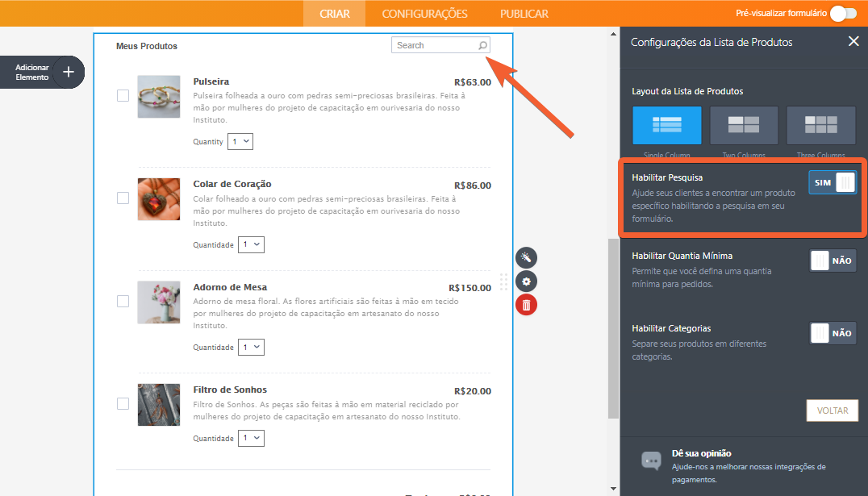Select the Single Column layout
868x496 pixels.
point(667,125)
